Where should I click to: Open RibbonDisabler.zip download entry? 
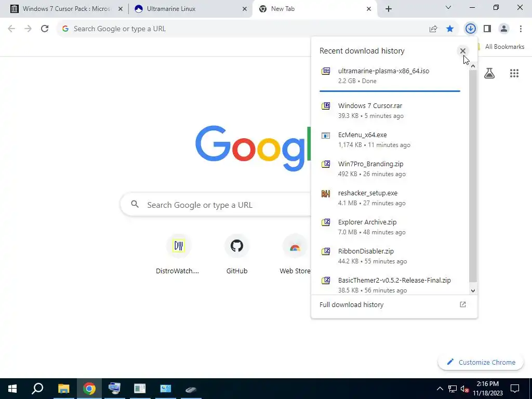pos(390,256)
